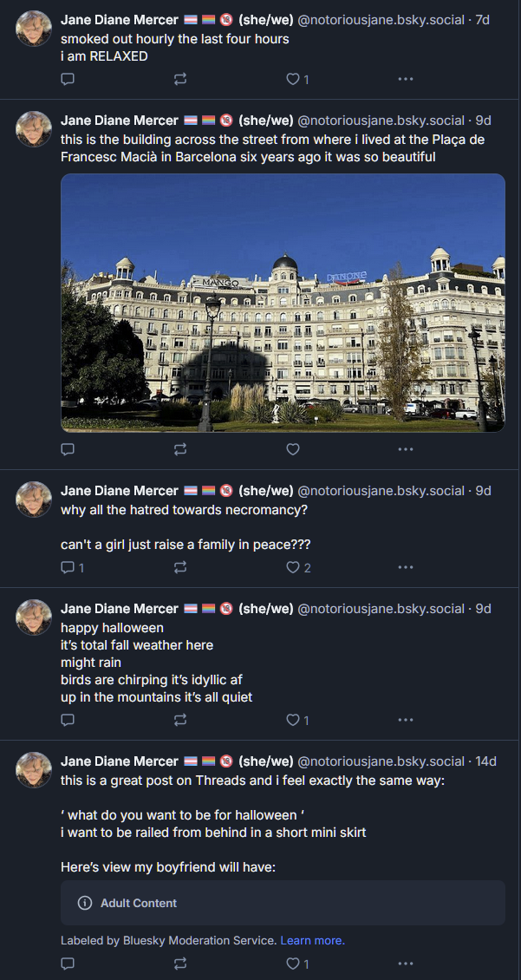The height and width of the screenshot is (980, 521).
Task: Open more options on Barcelona building post
Action: coord(405,449)
